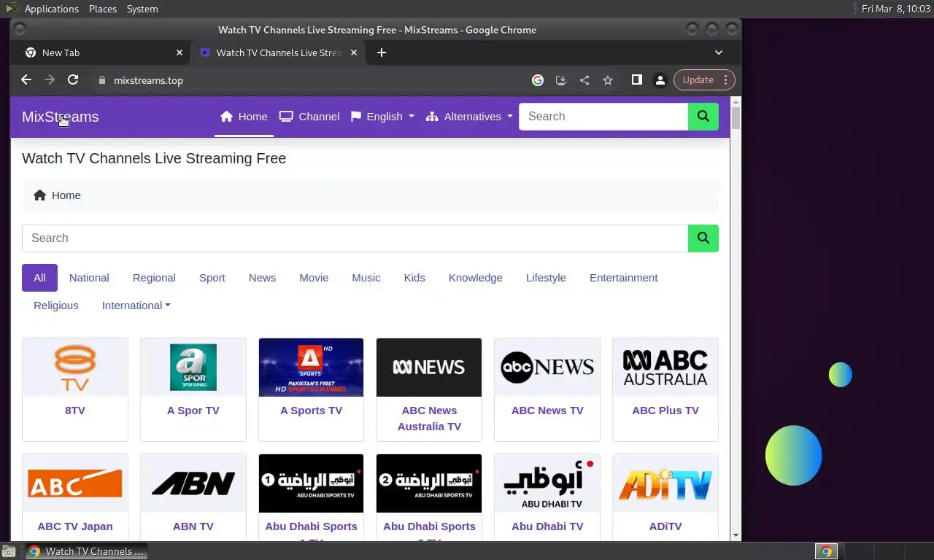The width and height of the screenshot is (934, 560).
Task: Click the ABC TV Japan logo
Action: coord(75,483)
